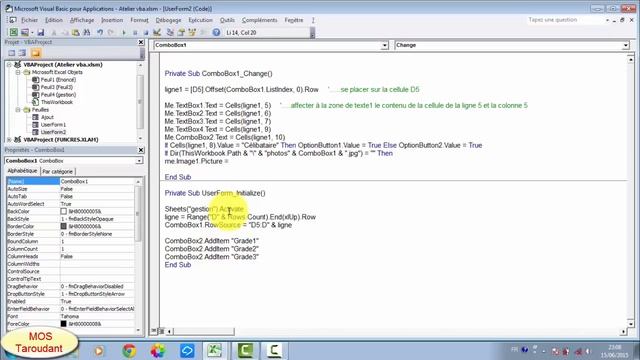
Task: Click View Code icon in Project pane
Action: (x=11, y=53)
